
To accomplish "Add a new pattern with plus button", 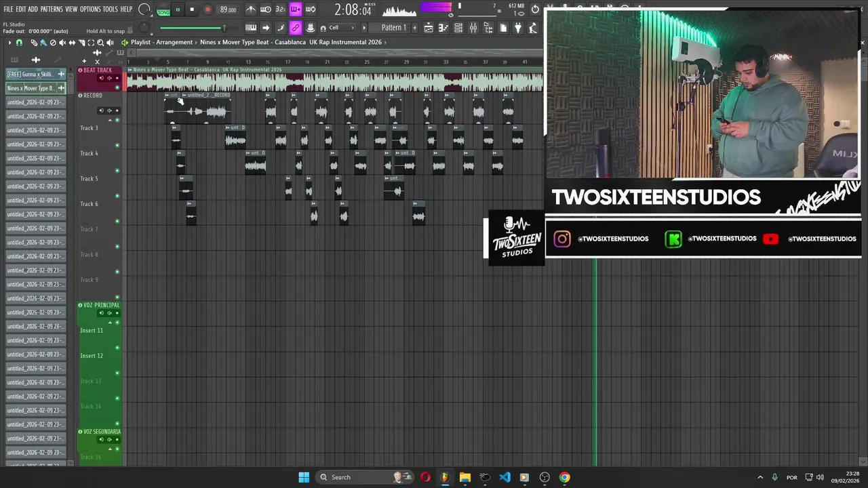I will pyautogui.click(x=414, y=28).
